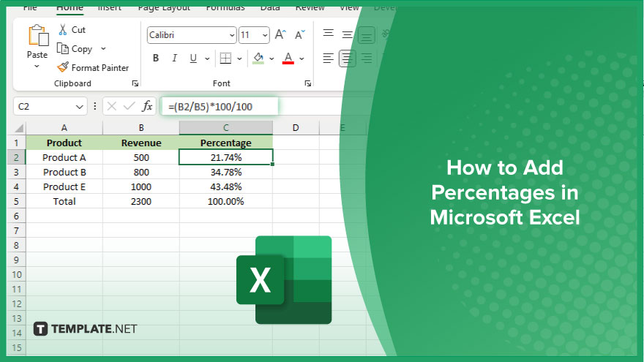Toggle Bottom Align button
Image resolution: width=644 pixels, height=362 pixels.
pos(366,35)
